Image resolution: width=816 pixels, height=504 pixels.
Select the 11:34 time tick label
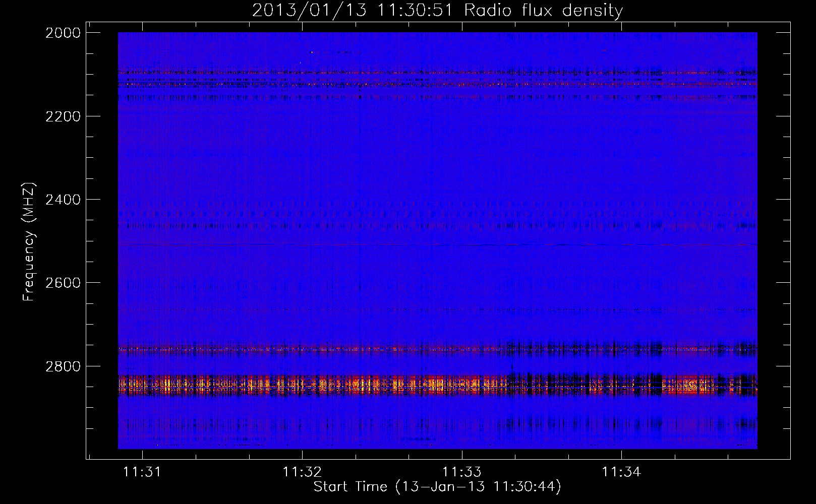[x=621, y=472]
